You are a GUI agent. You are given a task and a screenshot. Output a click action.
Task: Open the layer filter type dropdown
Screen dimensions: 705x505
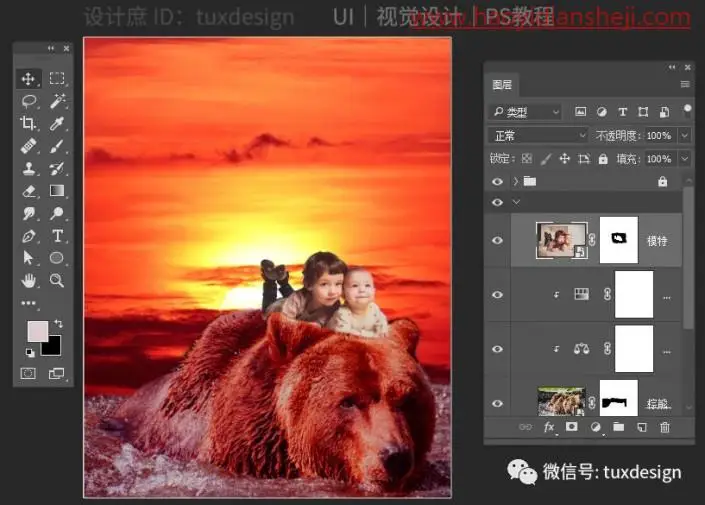525,112
